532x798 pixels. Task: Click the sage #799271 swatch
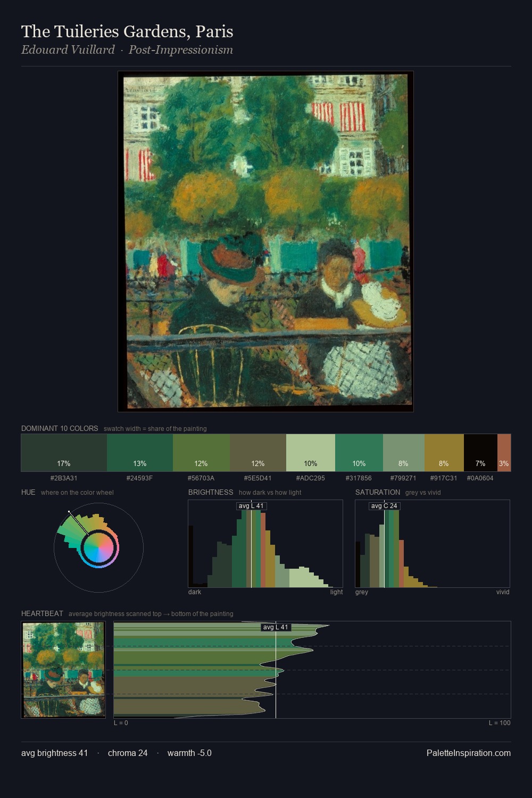(404, 453)
